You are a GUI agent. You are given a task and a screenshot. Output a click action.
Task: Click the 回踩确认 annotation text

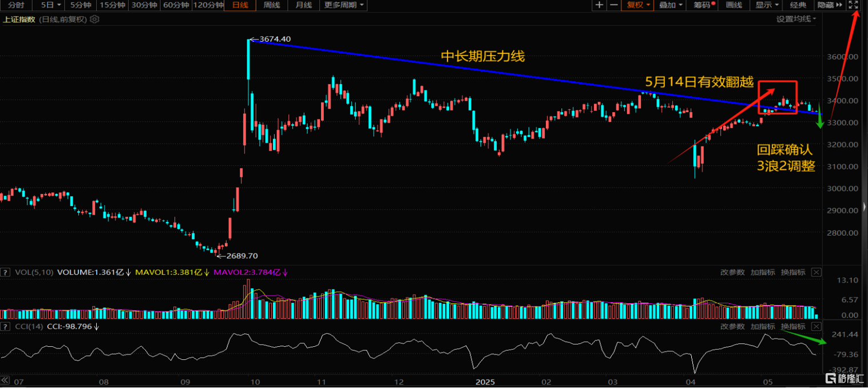[785, 151]
